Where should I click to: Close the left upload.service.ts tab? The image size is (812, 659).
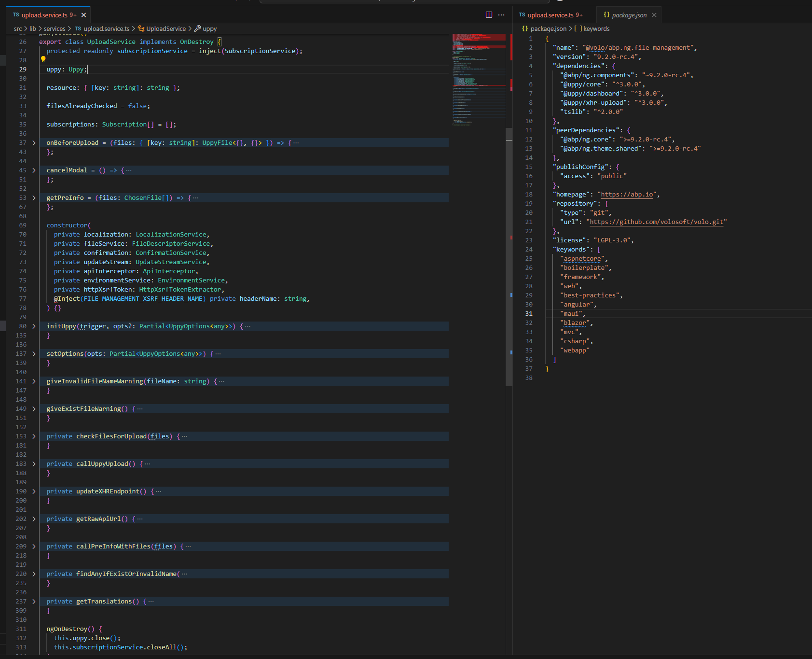click(83, 15)
